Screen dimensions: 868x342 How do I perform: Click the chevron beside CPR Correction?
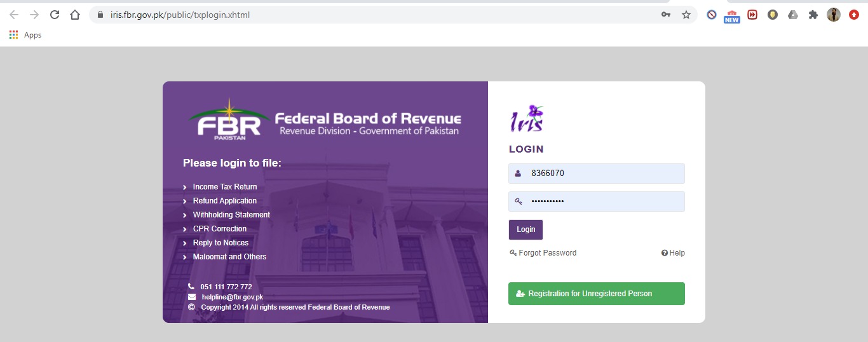[x=185, y=229]
